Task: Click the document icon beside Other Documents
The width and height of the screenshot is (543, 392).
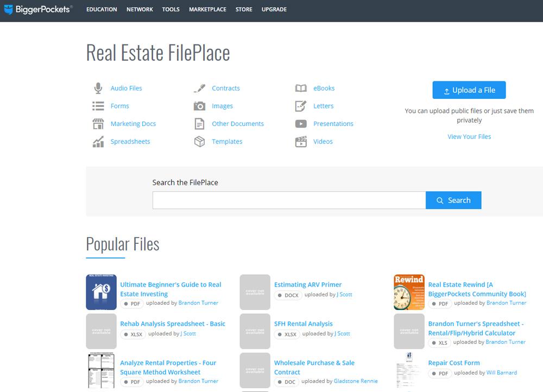Action: pyautogui.click(x=199, y=124)
